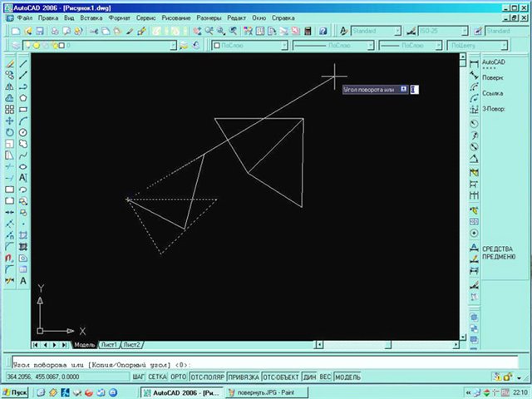The height and width of the screenshot is (399, 532).
Task: Toggle ОРТО mode in status bar
Action: 178,377
